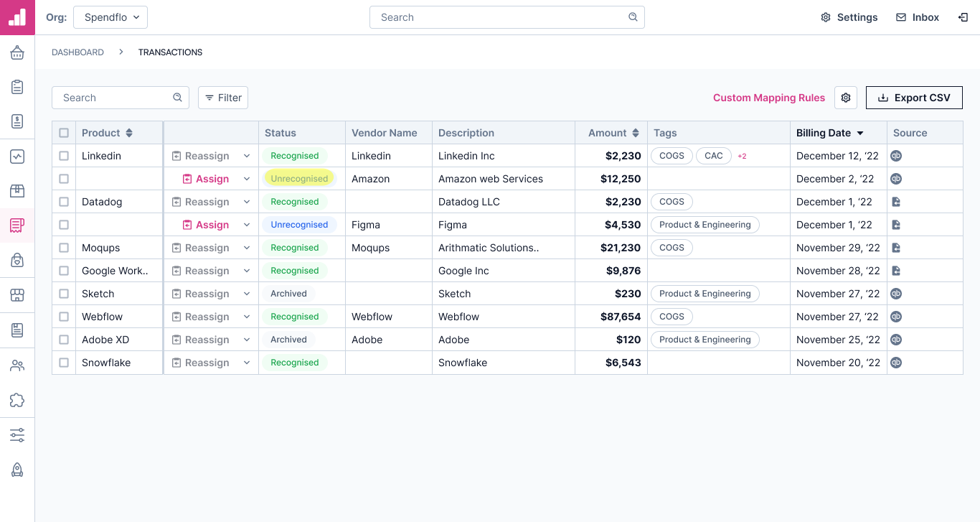
Task: Expand the chevron in the Figma row
Action: click(x=247, y=225)
